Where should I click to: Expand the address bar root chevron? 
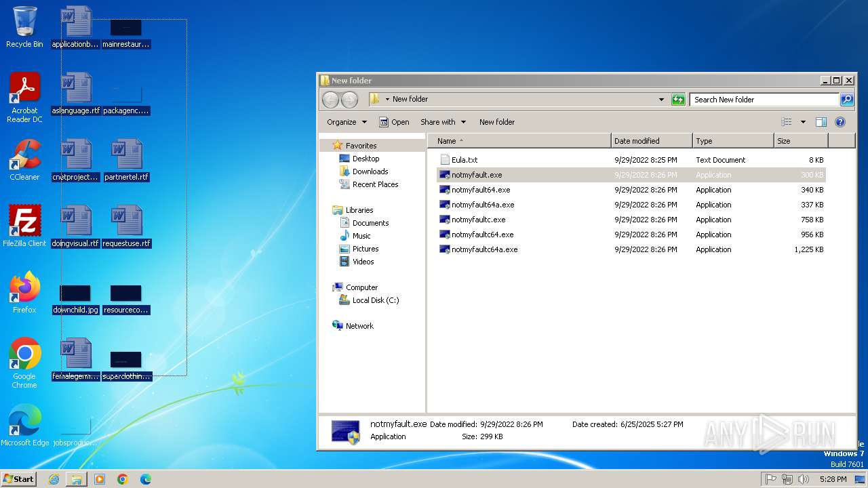[x=387, y=100]
